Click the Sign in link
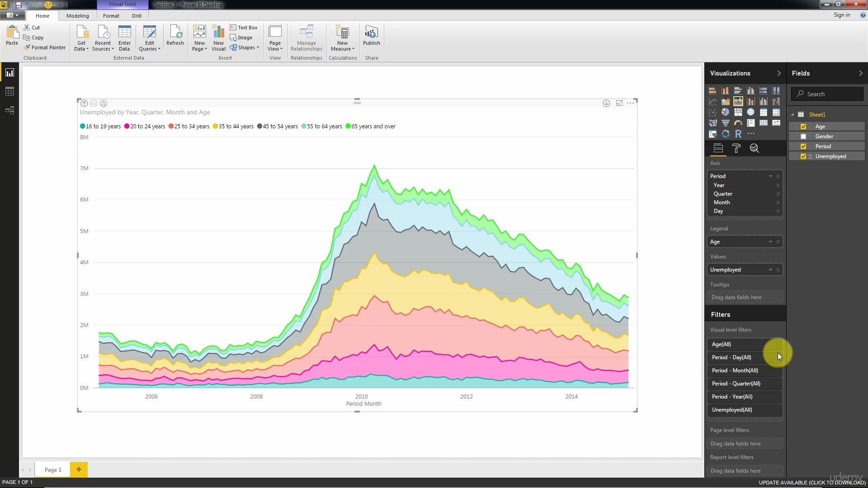Screen dimensions: 868x488 pos(841,15)
